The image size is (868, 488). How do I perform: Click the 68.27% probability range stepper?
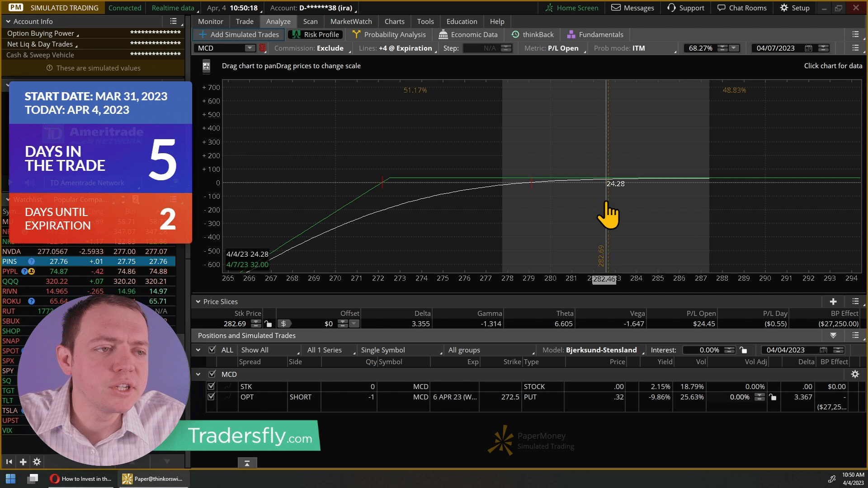(x=722, y=48)
